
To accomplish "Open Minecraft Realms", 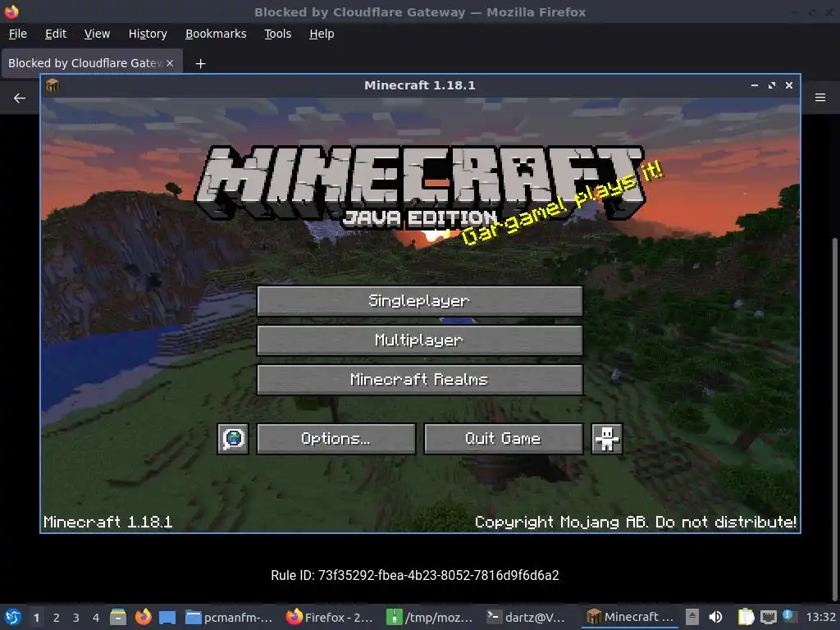I will [419, 380].
